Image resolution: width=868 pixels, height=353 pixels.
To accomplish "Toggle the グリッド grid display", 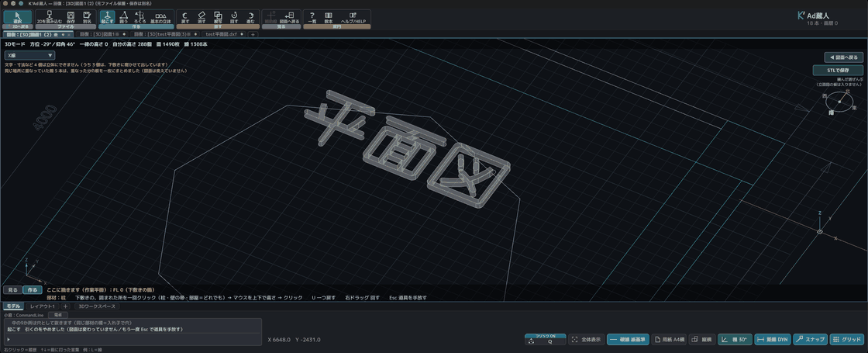I will coord(847,339).
